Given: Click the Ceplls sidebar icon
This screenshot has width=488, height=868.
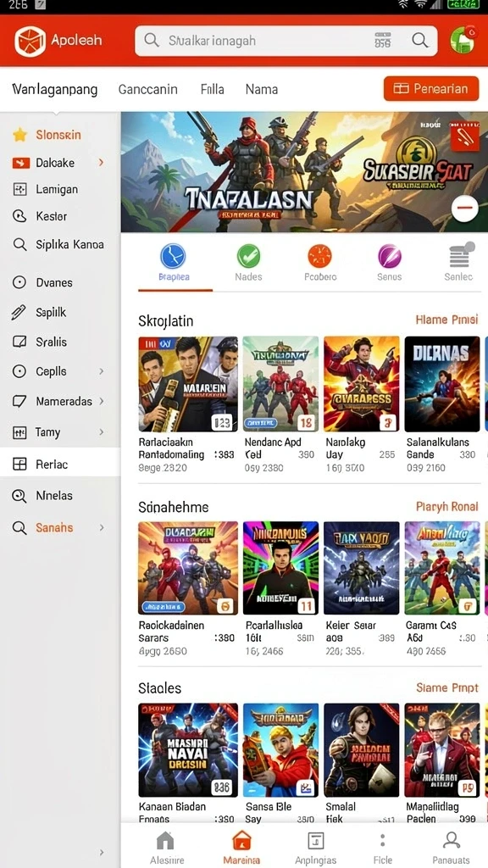Looking at the screenshot, I should tap(19, 371).
